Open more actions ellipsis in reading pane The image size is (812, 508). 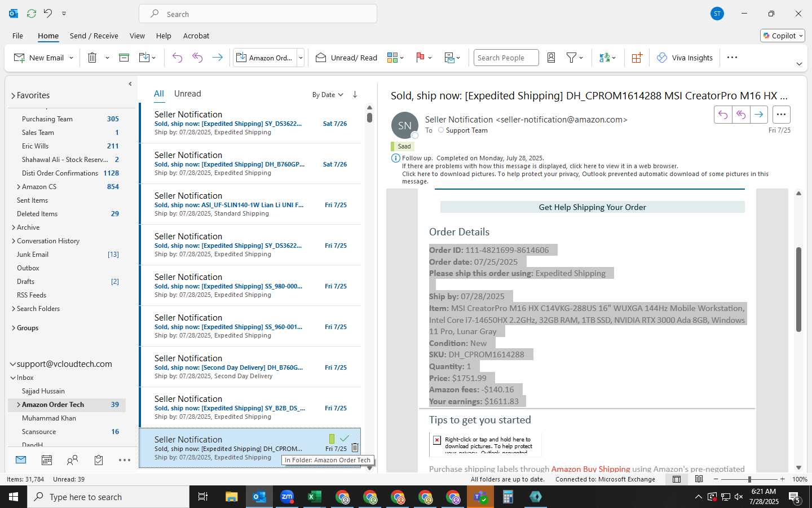pyautogui.click(x=781, y=115)
